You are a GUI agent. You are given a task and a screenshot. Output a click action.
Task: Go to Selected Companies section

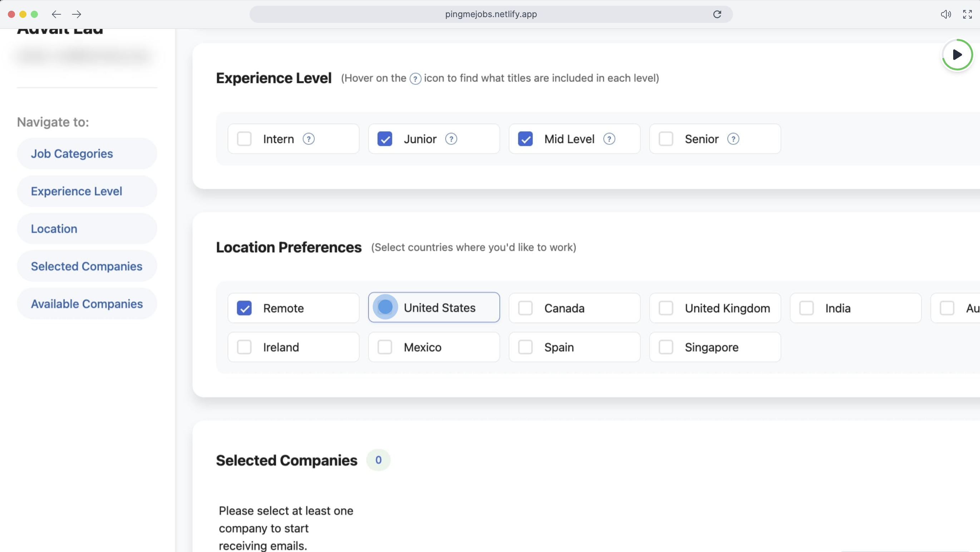point(87,267)
